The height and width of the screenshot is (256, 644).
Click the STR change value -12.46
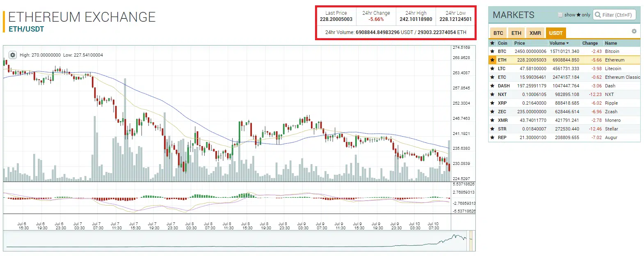tap(595, 129)
